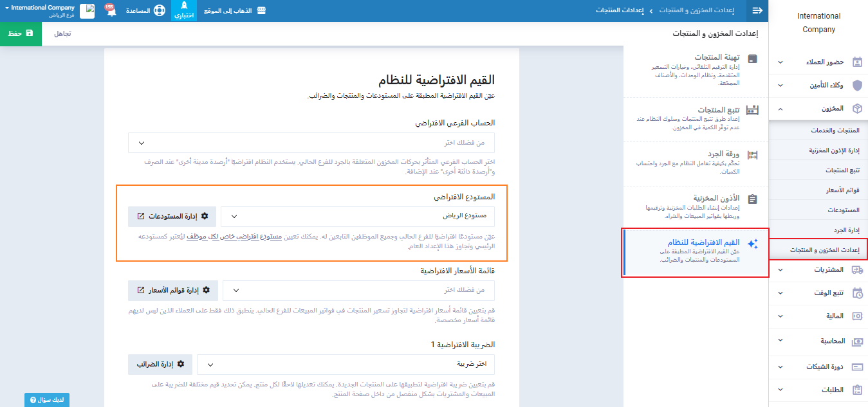Image resolution: width=868 pixels, height=407 pixels.
Task: Click the sidebar collapse icon in top bar
Action: 757,11
